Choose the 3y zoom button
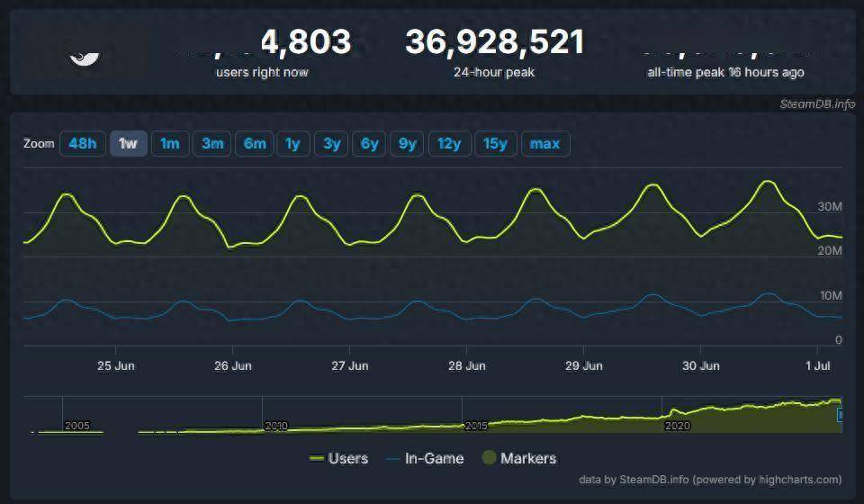 [331, 144]
